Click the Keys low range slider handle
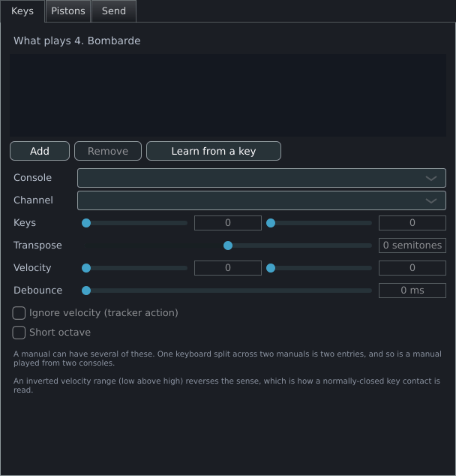Viewport: 456px width, 476px height. (86, 223)
